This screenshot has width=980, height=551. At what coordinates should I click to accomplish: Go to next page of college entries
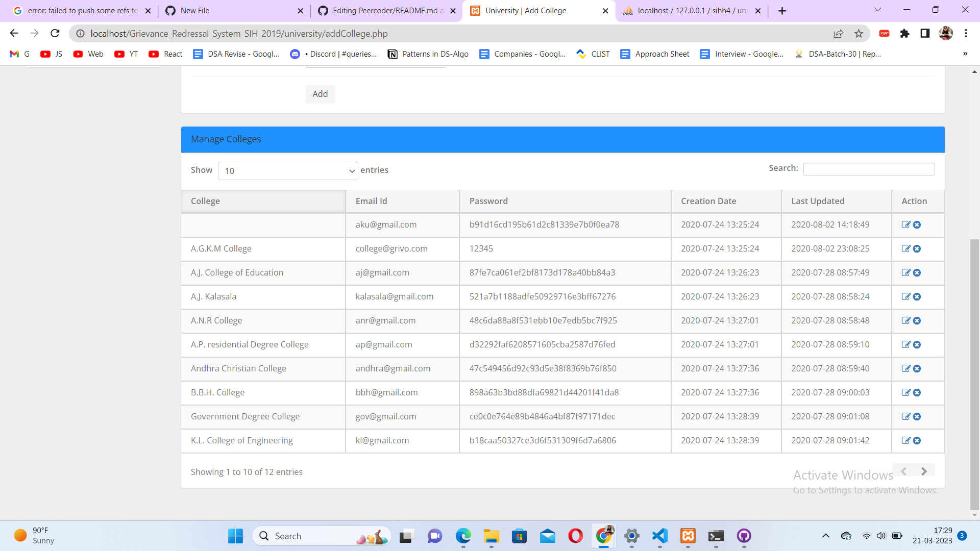(924, 471)
